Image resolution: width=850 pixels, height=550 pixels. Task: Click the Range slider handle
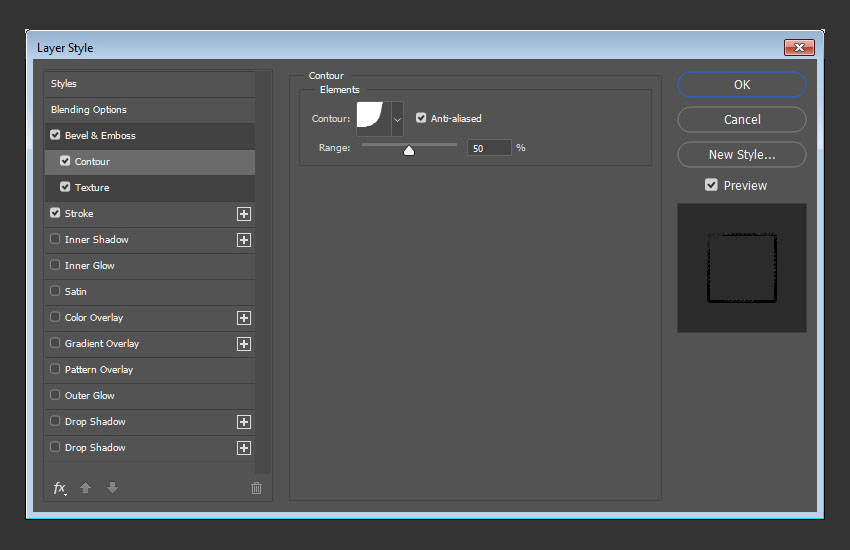click(x=409, y=150)
